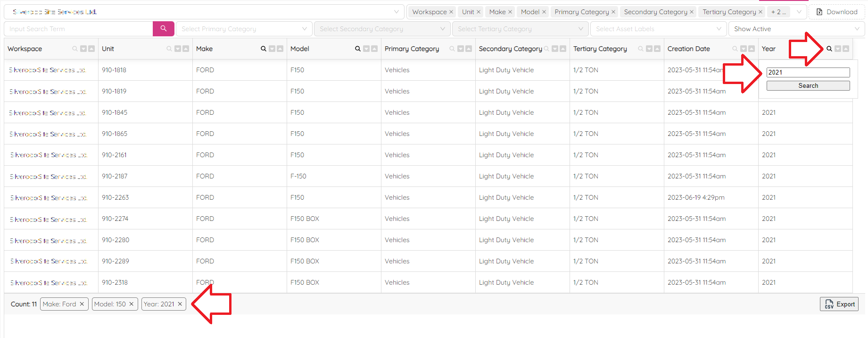Open the Workspace column search filter

click(75, 49)
